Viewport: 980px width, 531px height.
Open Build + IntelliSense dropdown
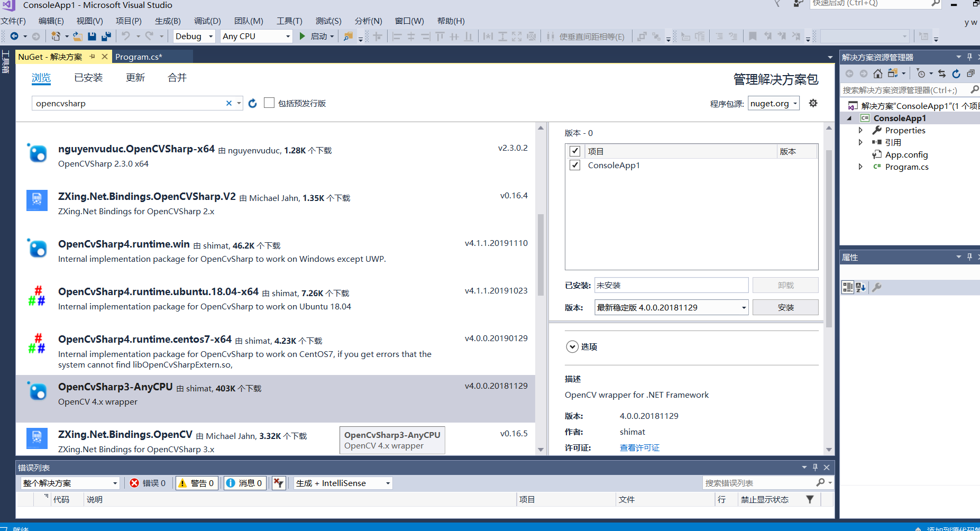[x=343, y=483]
